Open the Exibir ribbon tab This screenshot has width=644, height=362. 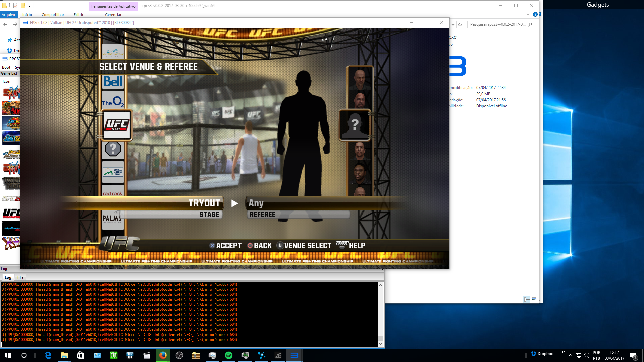[78, 15]
